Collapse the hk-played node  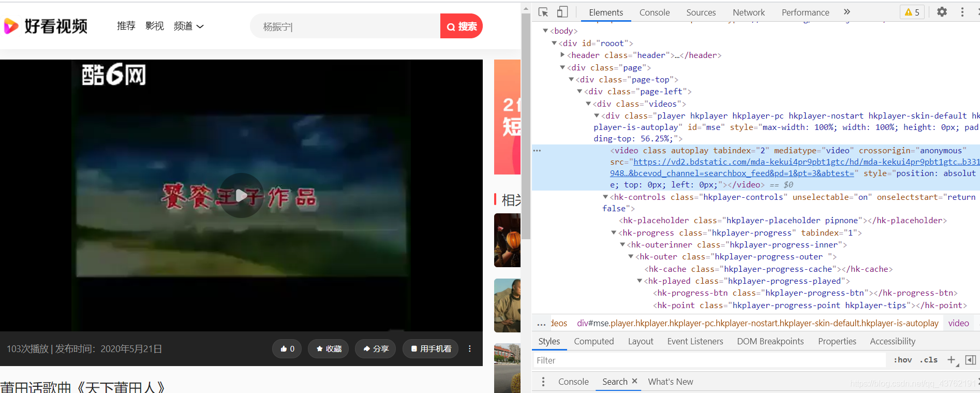point(640,281)
